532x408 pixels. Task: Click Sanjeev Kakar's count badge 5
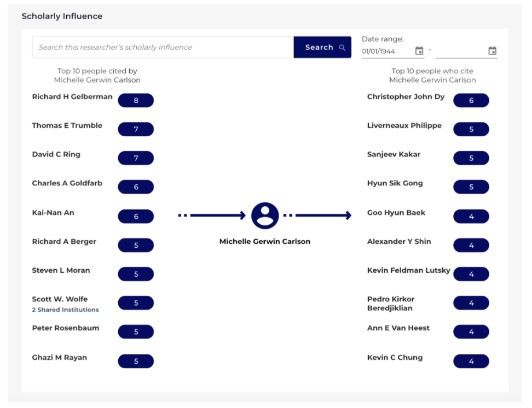[471, 158]
